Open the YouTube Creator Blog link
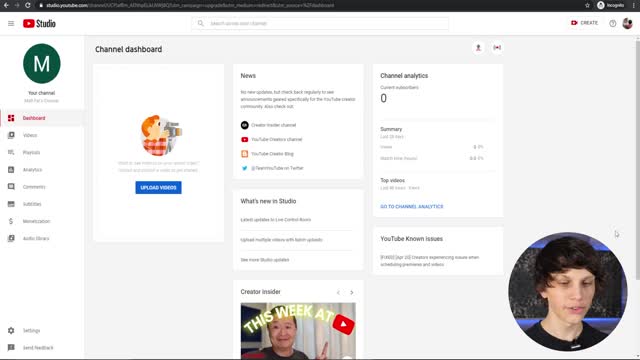Viewport: 640px width, 360px height. (x=272, y=153)
